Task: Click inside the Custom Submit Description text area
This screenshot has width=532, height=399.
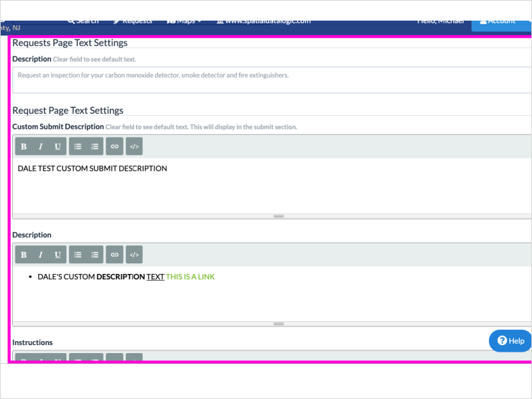Action: point(272,186)
